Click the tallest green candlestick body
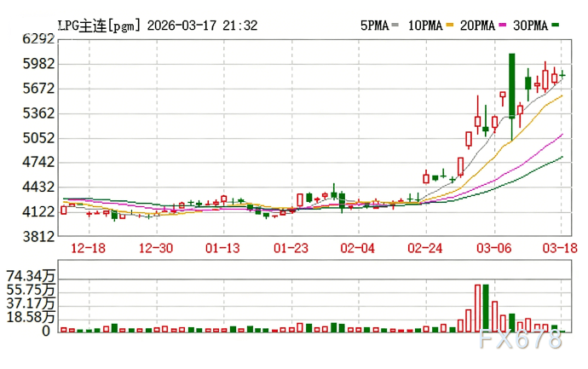Screen dimensions: 588x369 click(x=511, y=85)
